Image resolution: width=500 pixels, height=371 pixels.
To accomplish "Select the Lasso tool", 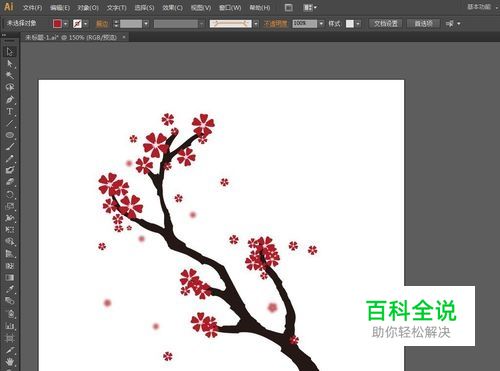I will click(x=10, y=87).
